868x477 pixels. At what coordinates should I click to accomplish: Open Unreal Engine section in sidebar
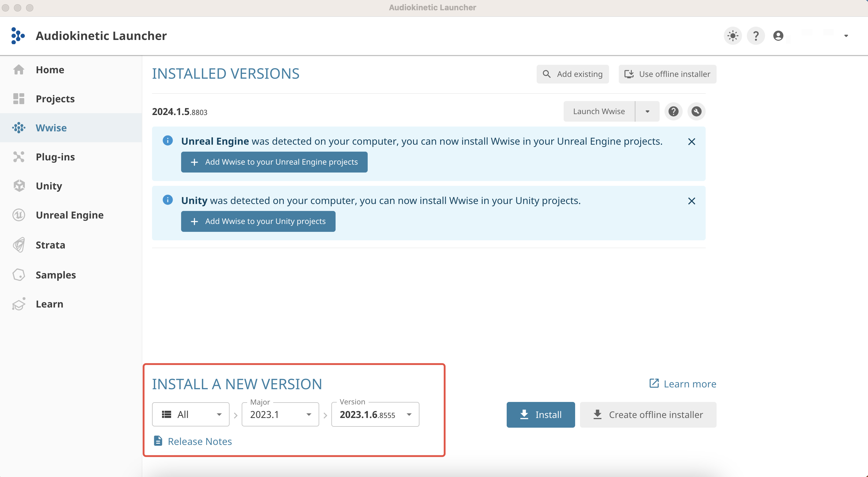[71, 215]
